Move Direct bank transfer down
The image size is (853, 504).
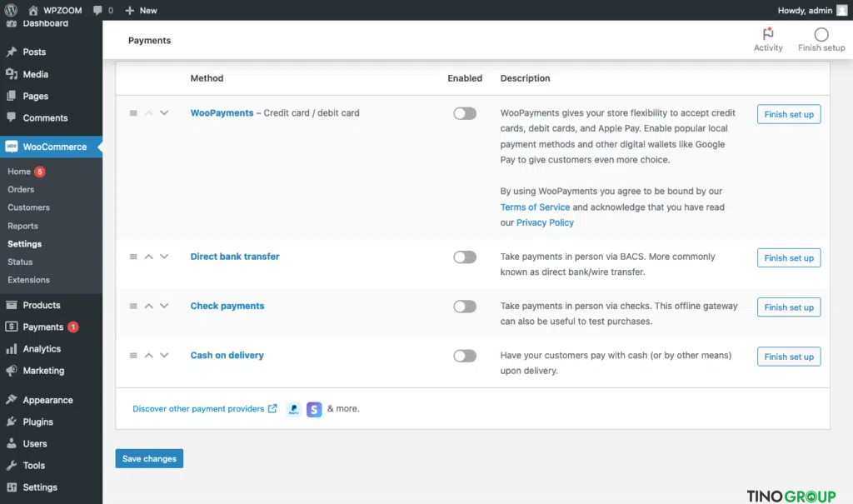coord(164,257)
